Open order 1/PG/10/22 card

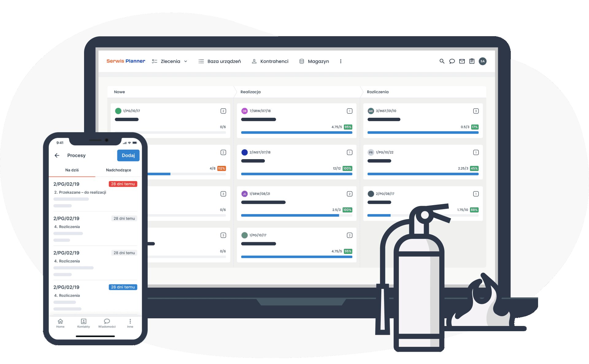tap(423, 162)
